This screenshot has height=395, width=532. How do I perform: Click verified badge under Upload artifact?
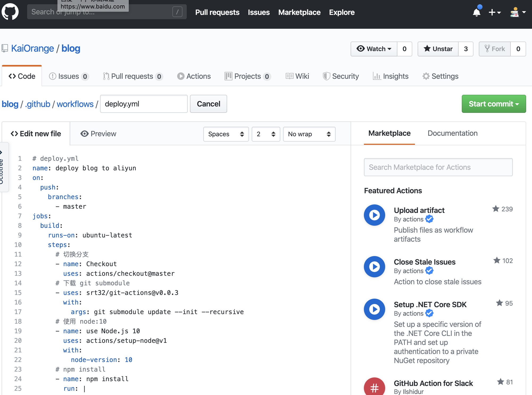[x=429, y=219]
